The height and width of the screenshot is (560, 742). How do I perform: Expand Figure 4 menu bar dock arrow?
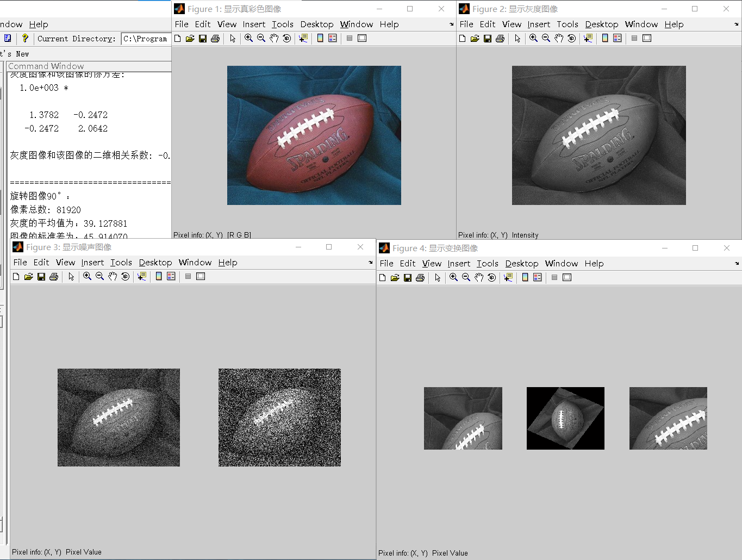737,264
